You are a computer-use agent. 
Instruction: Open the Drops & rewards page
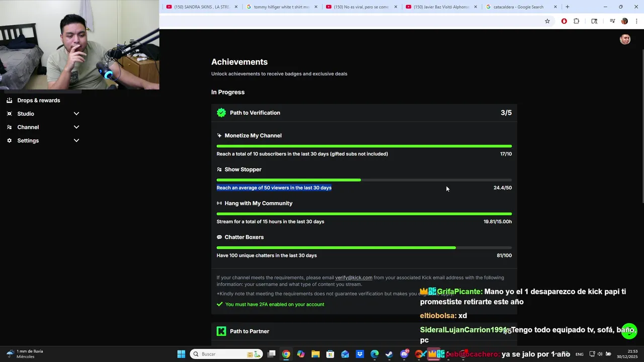click(x=38, y=100)
